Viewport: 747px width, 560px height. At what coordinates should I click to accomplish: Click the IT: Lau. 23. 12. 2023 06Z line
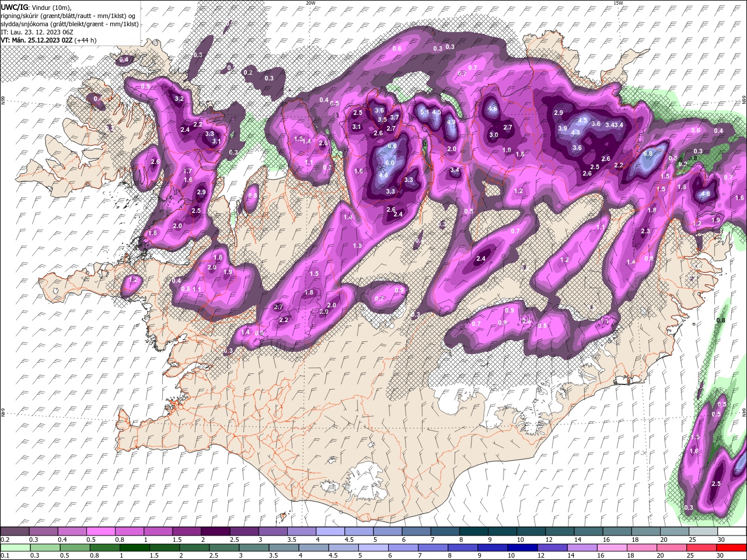(x=37, y=32)
